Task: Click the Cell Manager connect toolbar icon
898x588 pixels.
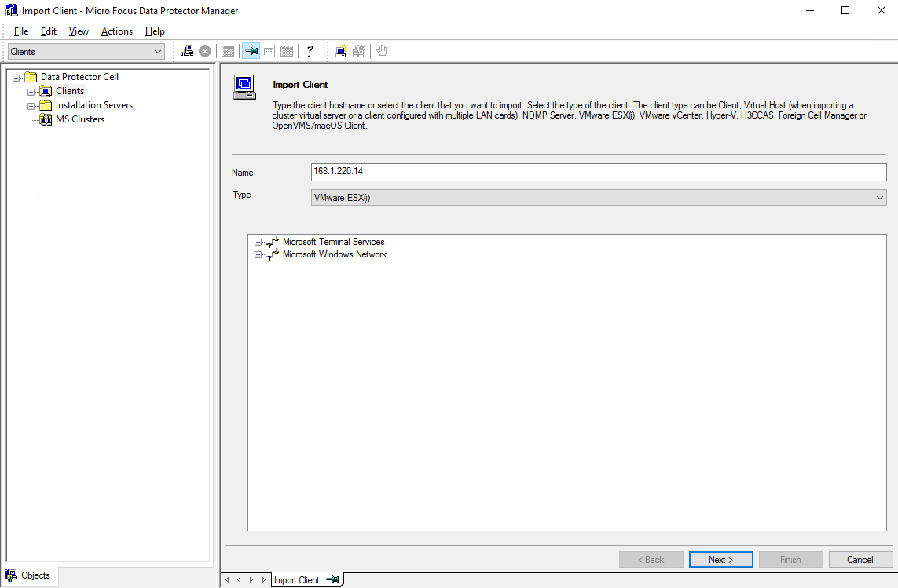Action: pyautogui.click(x=187, y=52)
